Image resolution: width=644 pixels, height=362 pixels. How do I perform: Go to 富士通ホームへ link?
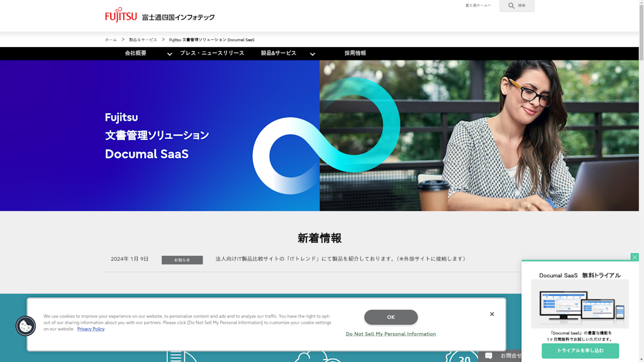coord(478,6)
